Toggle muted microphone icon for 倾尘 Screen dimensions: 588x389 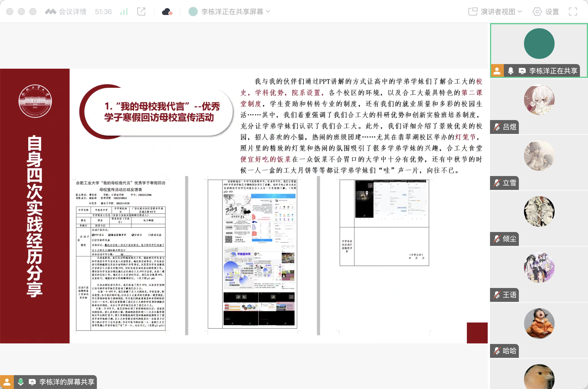tap(497, 239)
